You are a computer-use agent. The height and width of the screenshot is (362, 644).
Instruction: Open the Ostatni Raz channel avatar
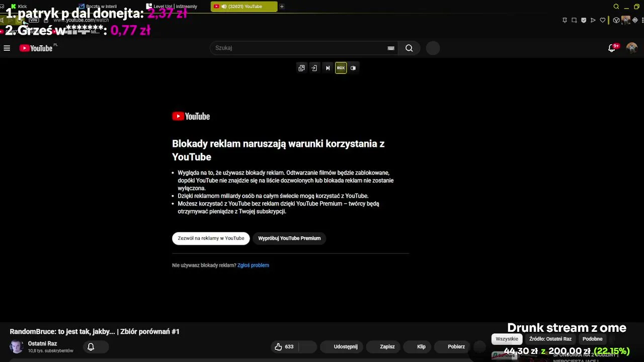point(17,347)
